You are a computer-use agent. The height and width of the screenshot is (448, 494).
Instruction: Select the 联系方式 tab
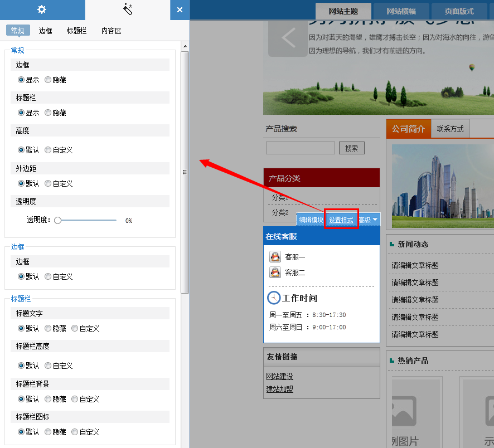point(450,129)
